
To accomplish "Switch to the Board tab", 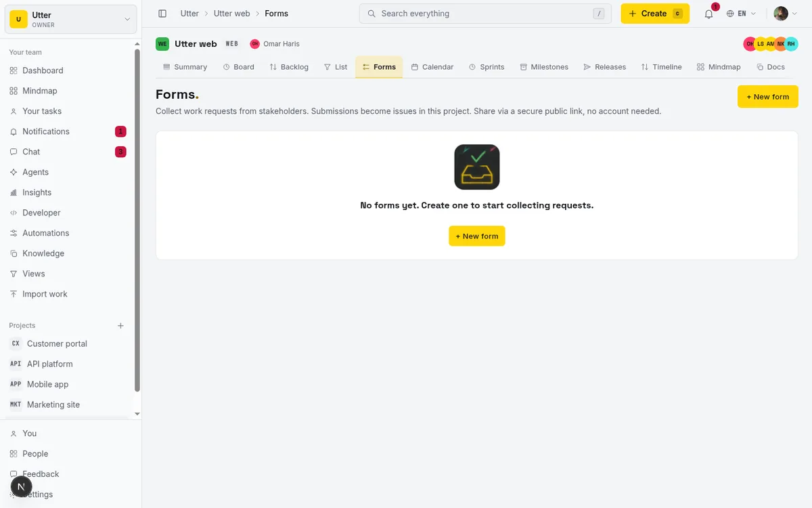I will point(238,67).
